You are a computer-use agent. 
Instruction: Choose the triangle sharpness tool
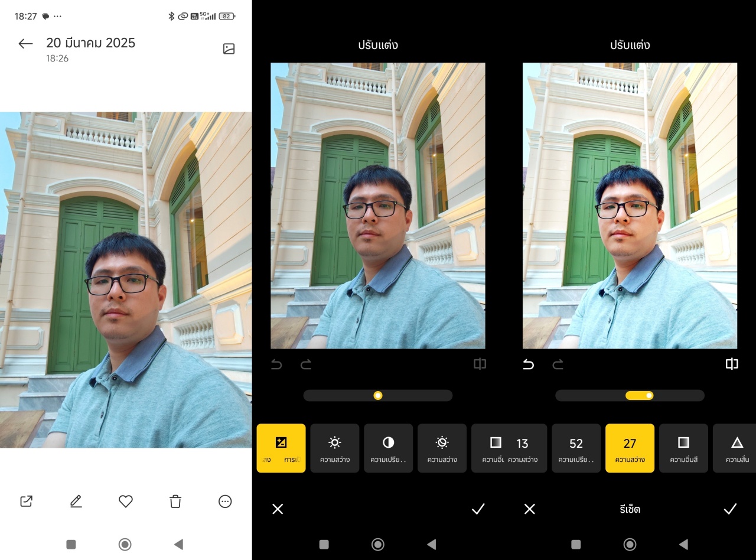736,448
